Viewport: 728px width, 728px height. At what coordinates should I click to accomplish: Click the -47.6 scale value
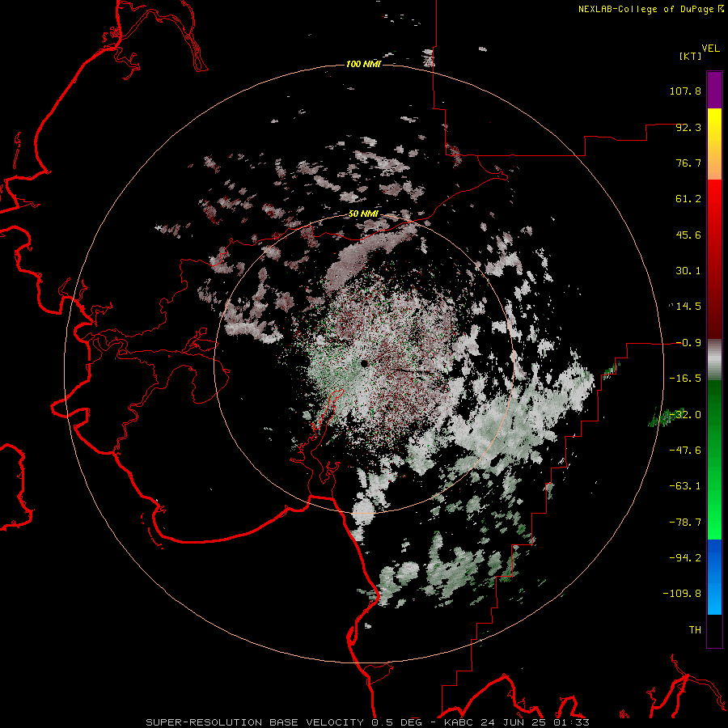[685, 451]
